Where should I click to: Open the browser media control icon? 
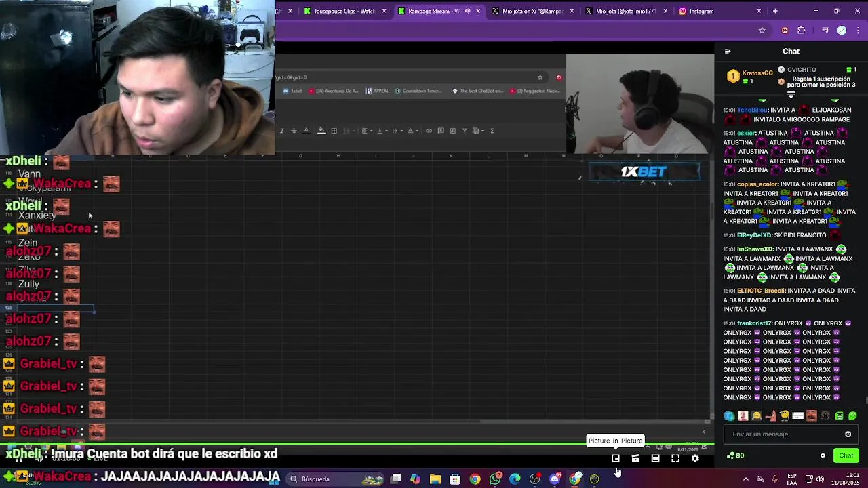coord(825,30)
